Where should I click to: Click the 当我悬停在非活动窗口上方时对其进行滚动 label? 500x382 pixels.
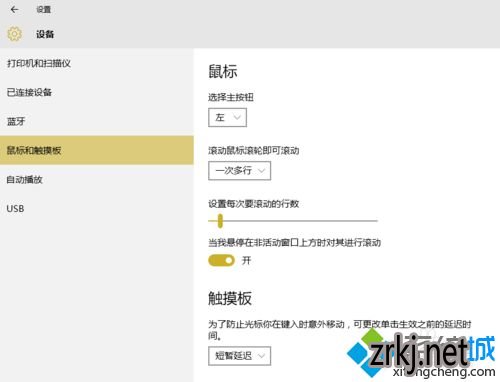[294, 242]
